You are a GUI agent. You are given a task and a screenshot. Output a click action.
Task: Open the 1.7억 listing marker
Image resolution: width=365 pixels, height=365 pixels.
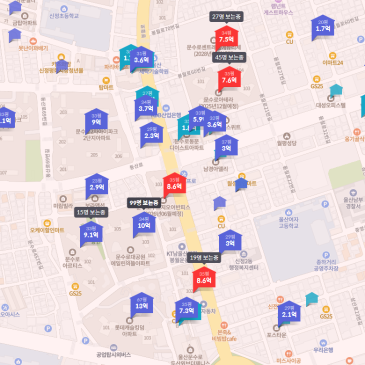[x=323, y=27]
